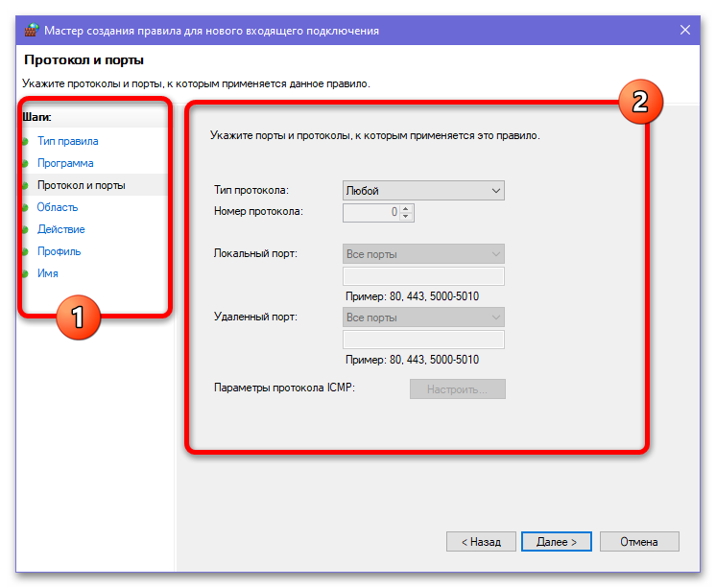Viewport: 716px width, 588px height.
Task: Open the Удаленный порт dropdown
Action: coord(423,318)
